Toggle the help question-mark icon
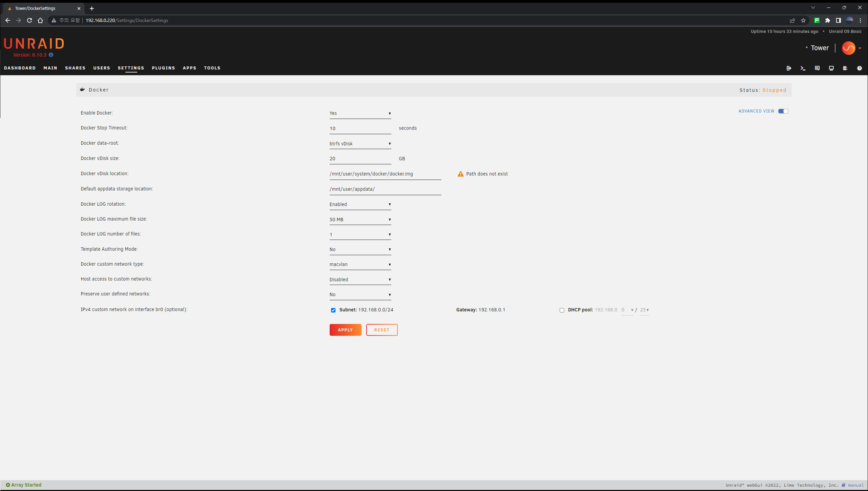868x491 pixels. [859, 68]
